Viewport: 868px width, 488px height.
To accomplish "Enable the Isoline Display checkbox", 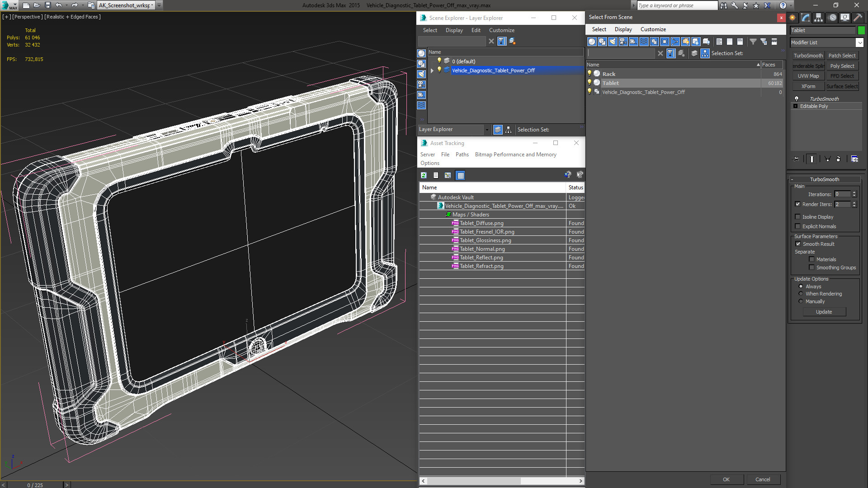I will point(797,217).
